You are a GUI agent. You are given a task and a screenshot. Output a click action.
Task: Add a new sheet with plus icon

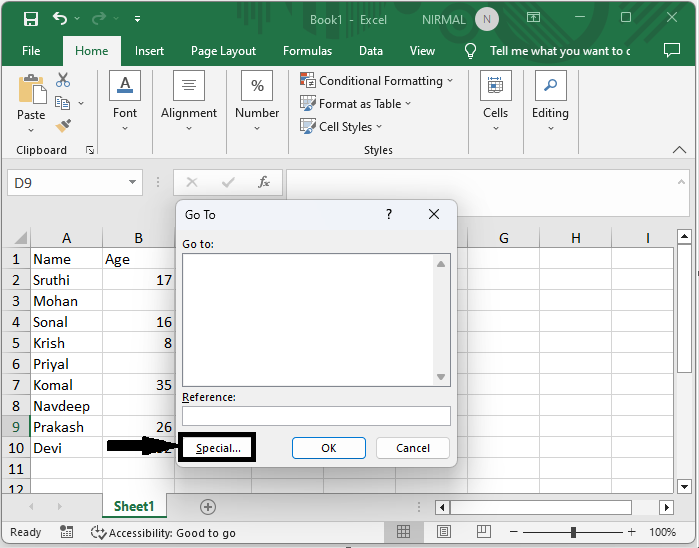point(208,507)
